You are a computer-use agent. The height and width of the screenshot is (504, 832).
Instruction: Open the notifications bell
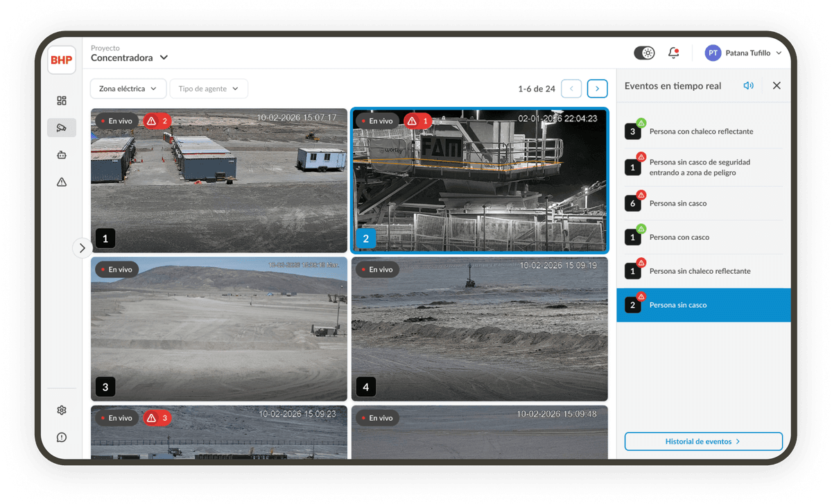673,53
